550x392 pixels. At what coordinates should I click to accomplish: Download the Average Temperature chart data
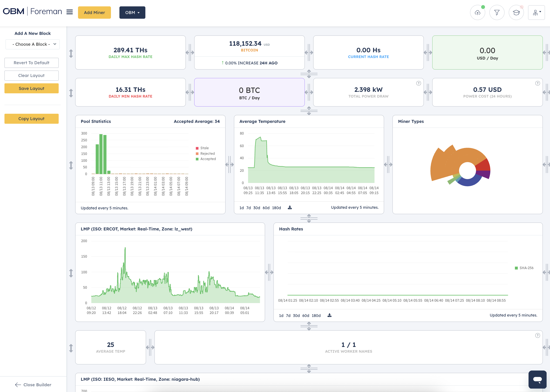(x=290, y=207)
